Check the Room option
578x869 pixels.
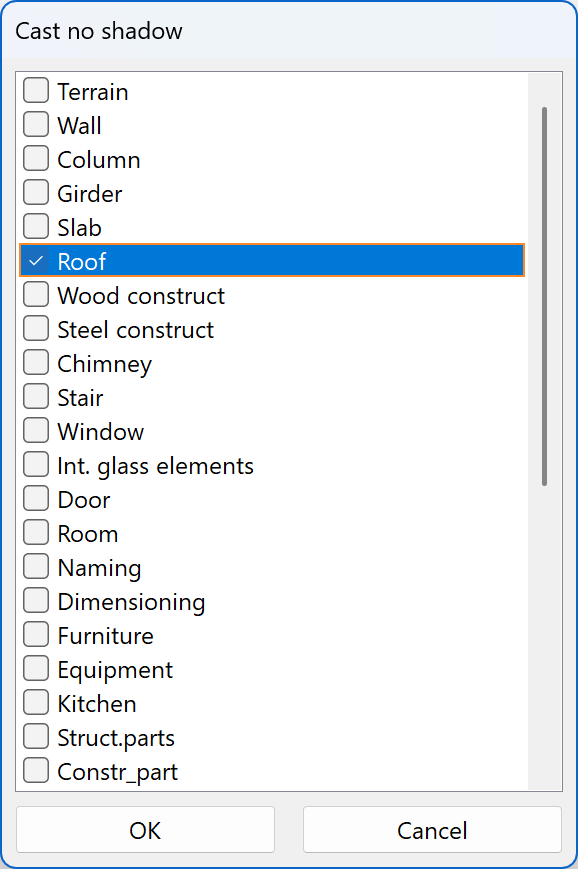coord(35,532)
